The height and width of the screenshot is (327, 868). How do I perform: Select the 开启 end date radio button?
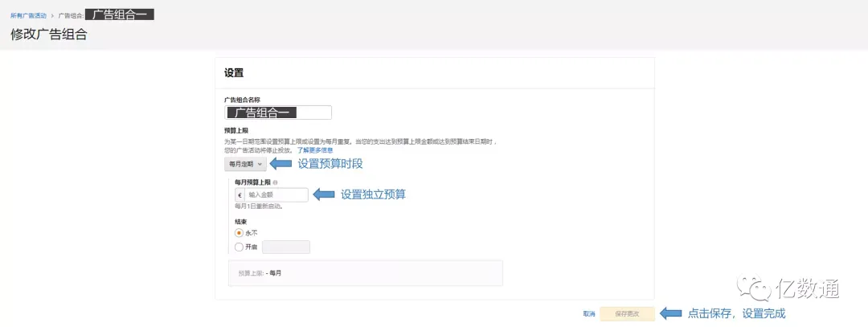point(240,247)
